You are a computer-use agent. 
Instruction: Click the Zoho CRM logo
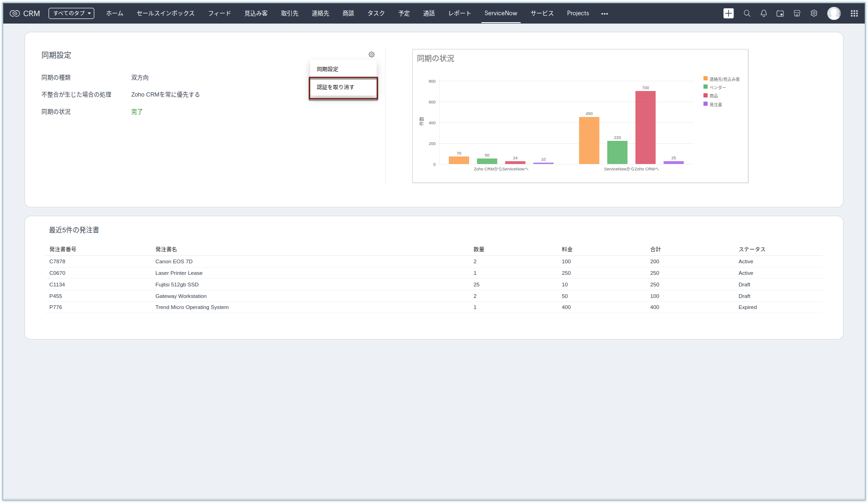(x=24, y=13)
